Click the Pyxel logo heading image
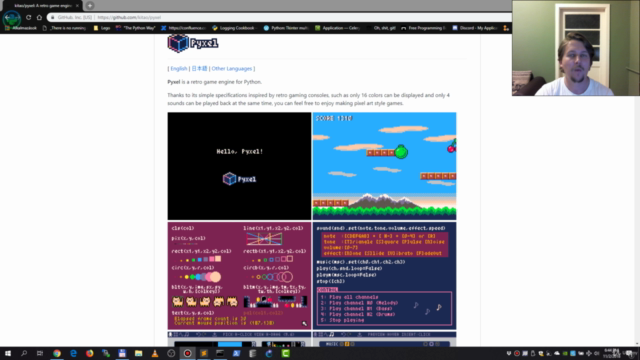640x360 pixels. click(x=193, y=43)
